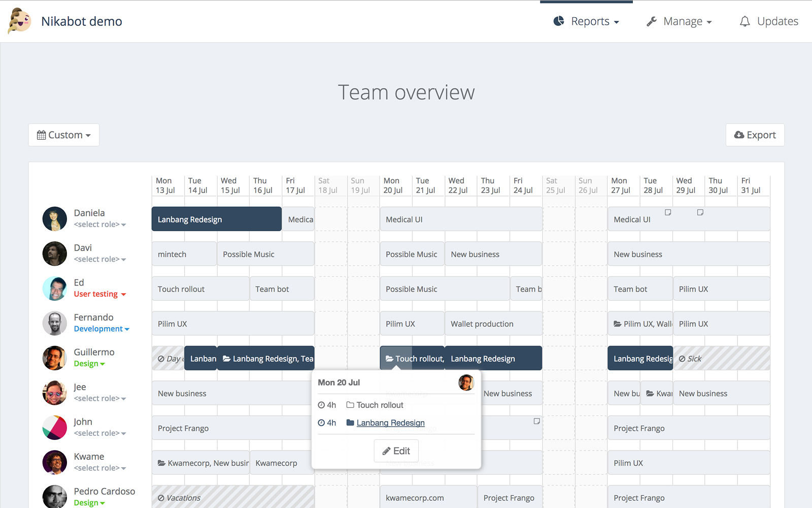Select Ed's Touch rollout block

(200, 289)
